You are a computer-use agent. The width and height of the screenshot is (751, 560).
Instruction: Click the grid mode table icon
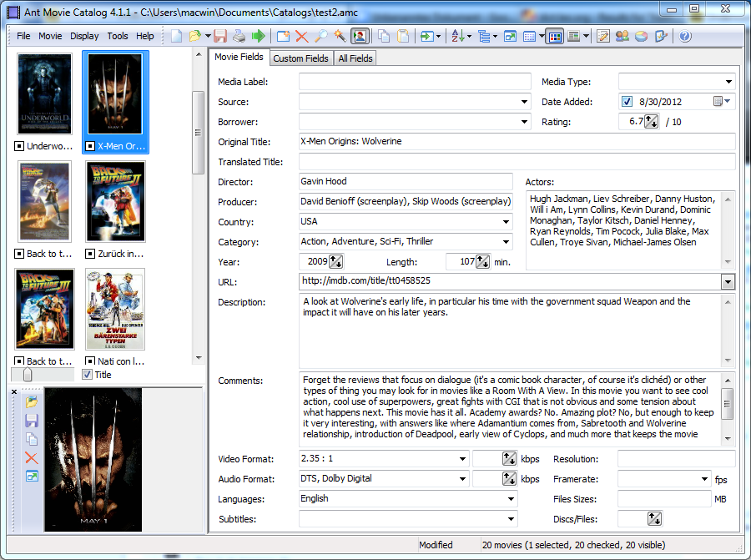click(x=529, y=37)
